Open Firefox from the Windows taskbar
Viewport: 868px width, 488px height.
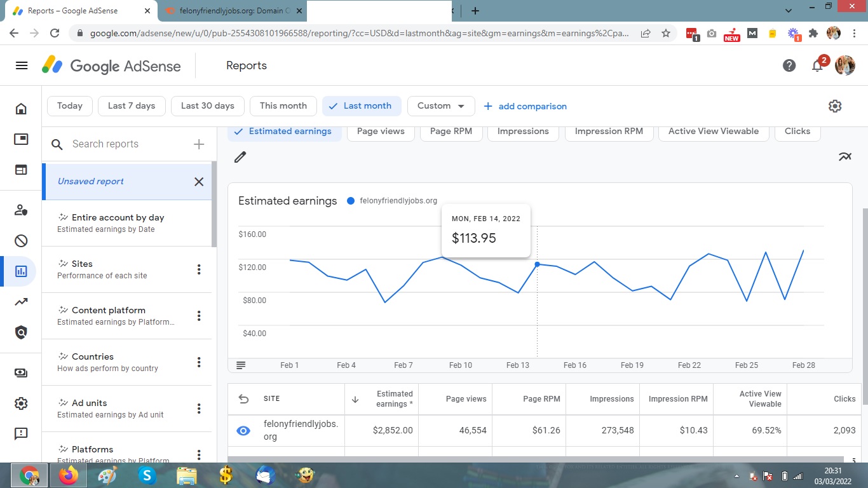(x=68, y=475)
